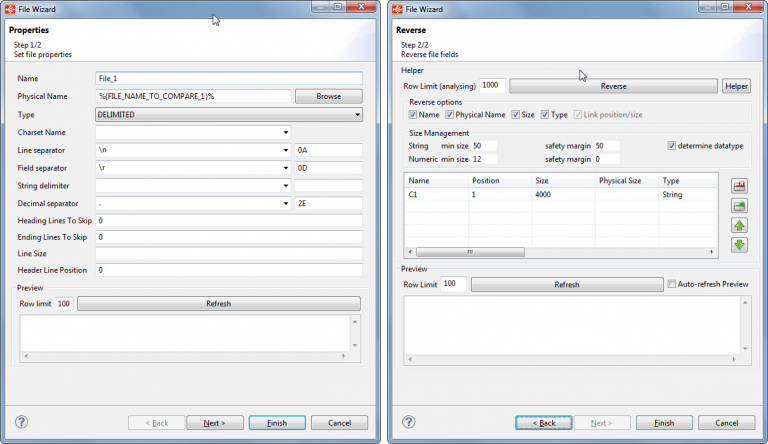768x444 pixels.
Task: Click the Browse button
Action: (328, 97)
